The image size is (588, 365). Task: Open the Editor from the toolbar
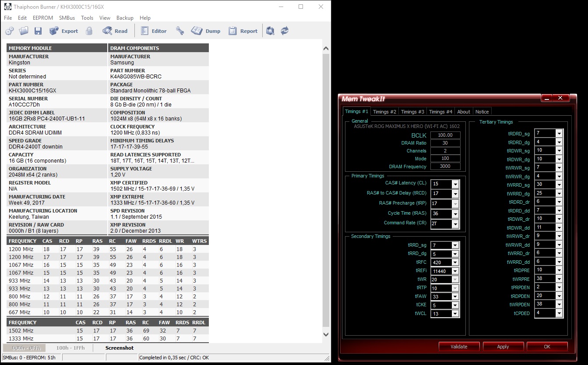154,31
